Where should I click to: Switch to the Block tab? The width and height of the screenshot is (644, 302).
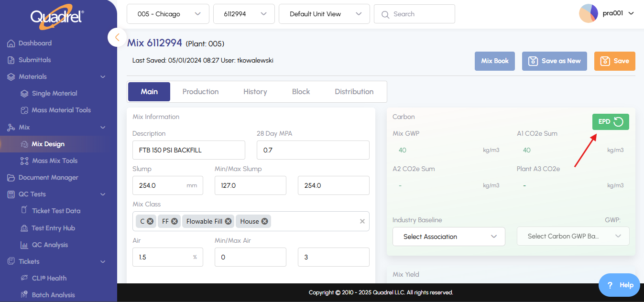[301, 92]
